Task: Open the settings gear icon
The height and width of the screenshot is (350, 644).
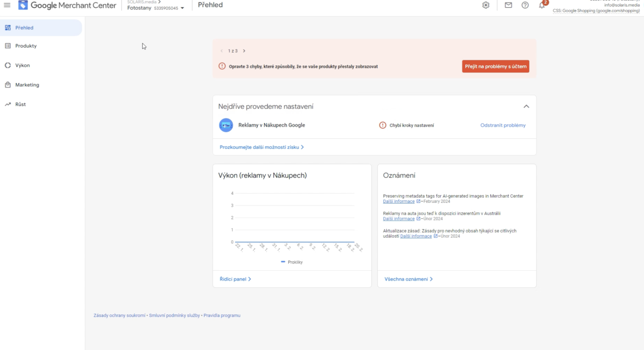Action: coord(486,5)
